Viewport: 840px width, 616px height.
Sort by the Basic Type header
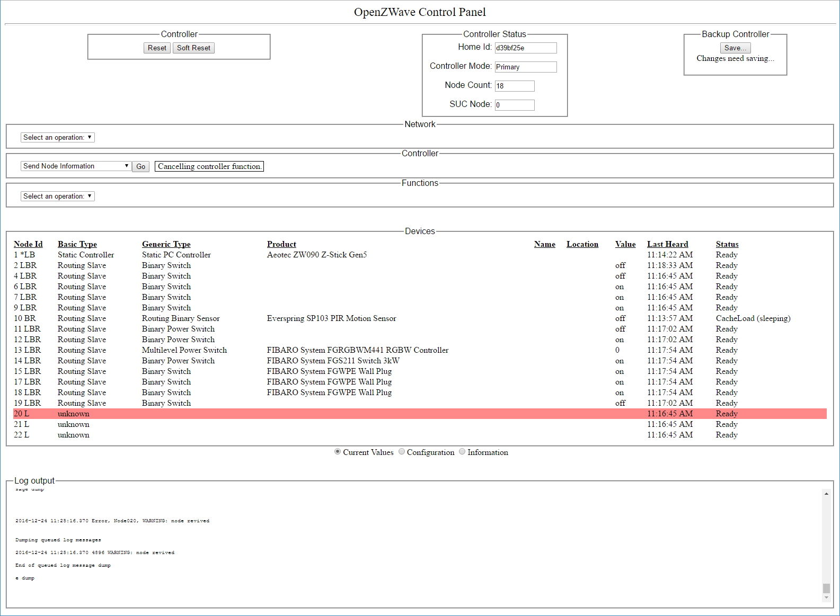tap(77, 244)
